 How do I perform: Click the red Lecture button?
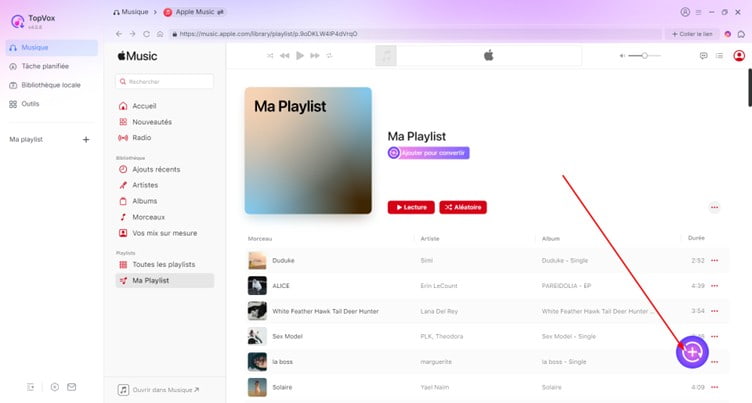[x=411, y=207]
